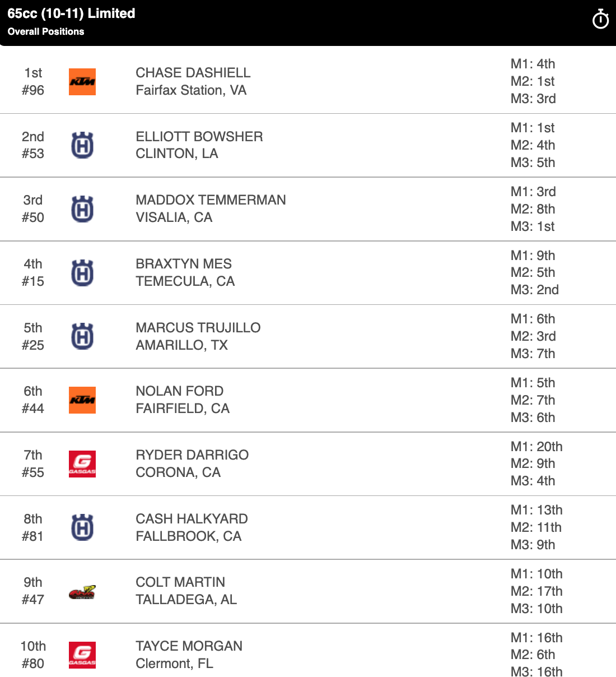Click the 65cc (10-11) Limited class title
This screenshot has height=677, width=616.
(x=72, y=13)
